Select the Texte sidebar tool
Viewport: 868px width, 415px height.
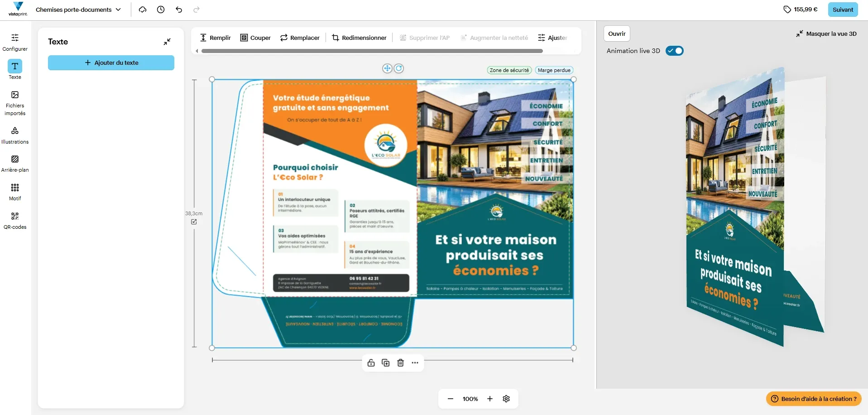[15, 70]
